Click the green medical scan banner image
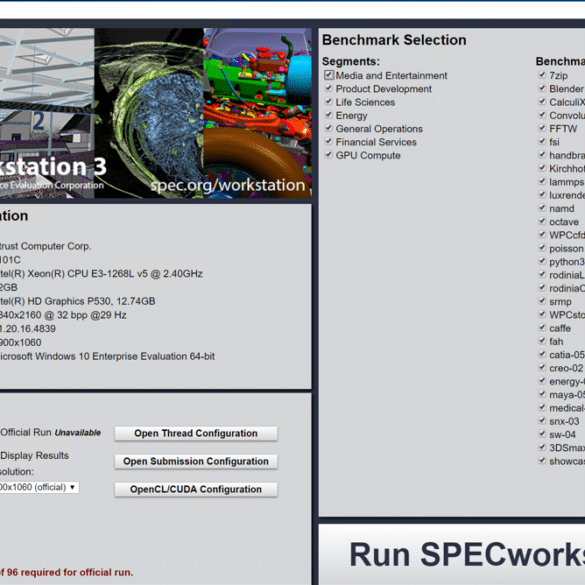585x585 pixels. click(x=149, y=113)
